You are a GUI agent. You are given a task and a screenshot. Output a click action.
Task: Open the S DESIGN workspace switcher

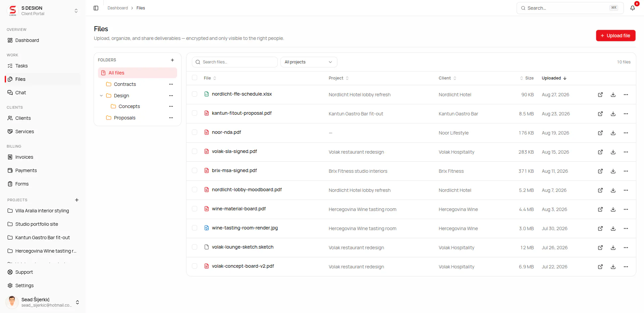point(43,11)
